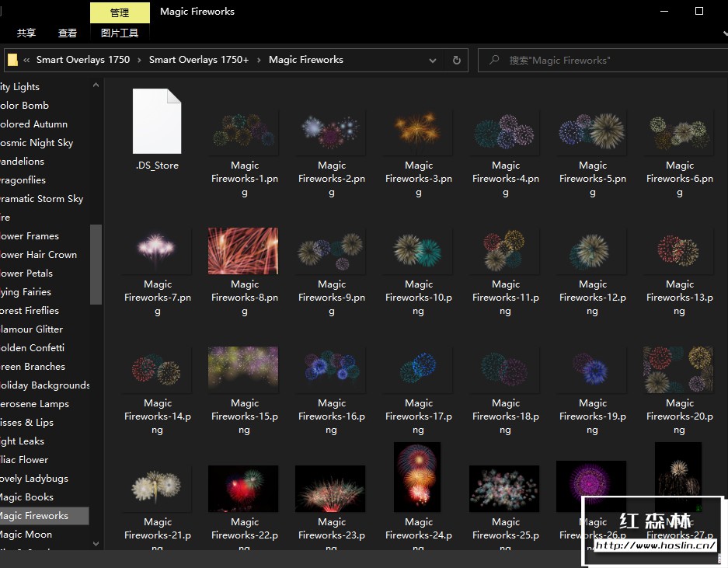Refresh the Magic Fireworks folder

coord(456,61)
